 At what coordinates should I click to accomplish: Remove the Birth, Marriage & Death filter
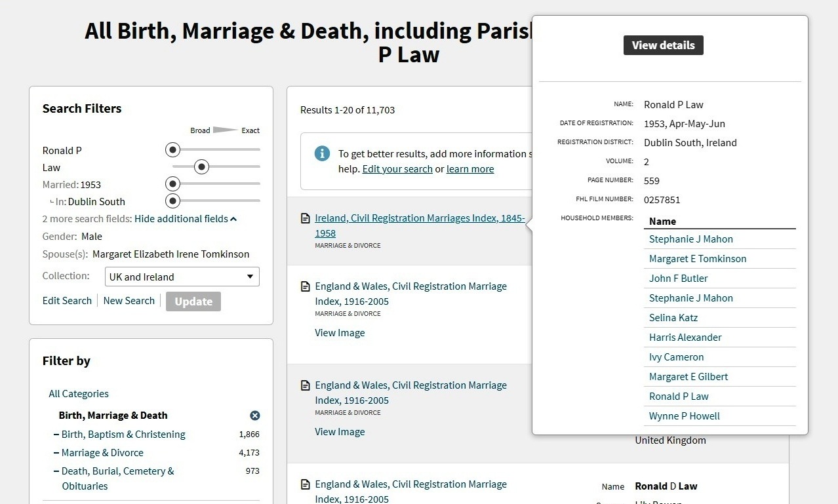point(255,416)
